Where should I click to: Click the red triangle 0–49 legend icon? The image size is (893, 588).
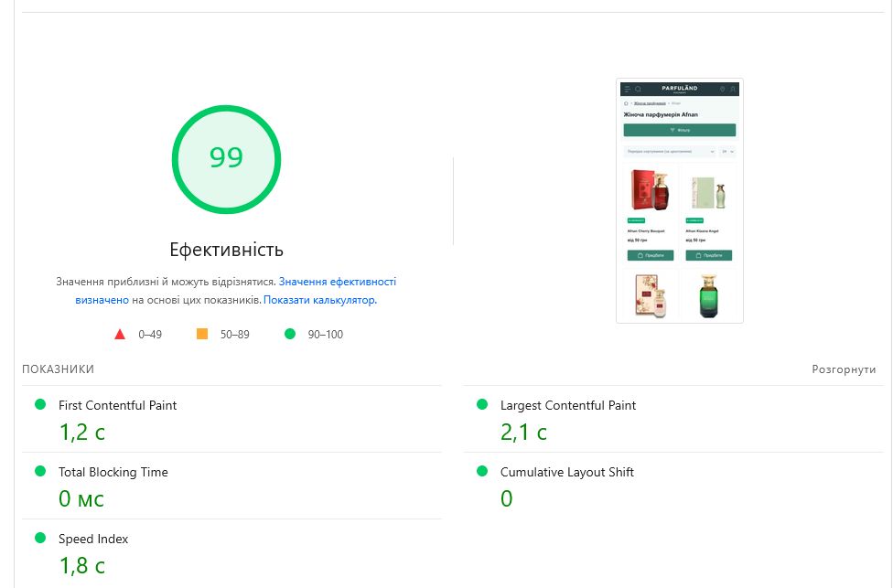[x=120, y=334]
